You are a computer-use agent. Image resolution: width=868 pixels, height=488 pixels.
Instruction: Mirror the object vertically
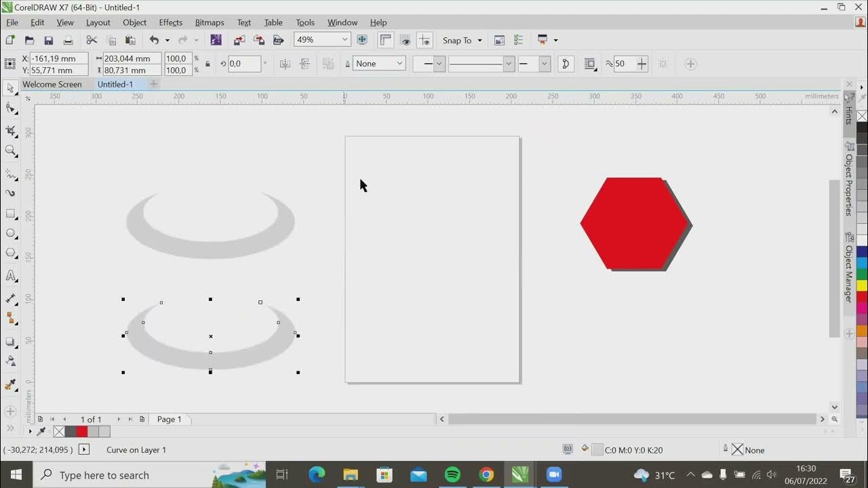[x=305, y=64]
